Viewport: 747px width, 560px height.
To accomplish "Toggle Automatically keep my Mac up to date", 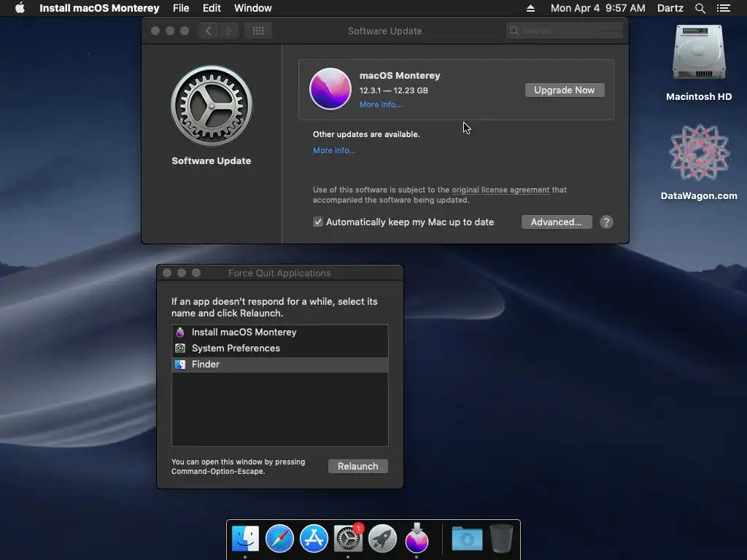I will (x=318, y=222).
